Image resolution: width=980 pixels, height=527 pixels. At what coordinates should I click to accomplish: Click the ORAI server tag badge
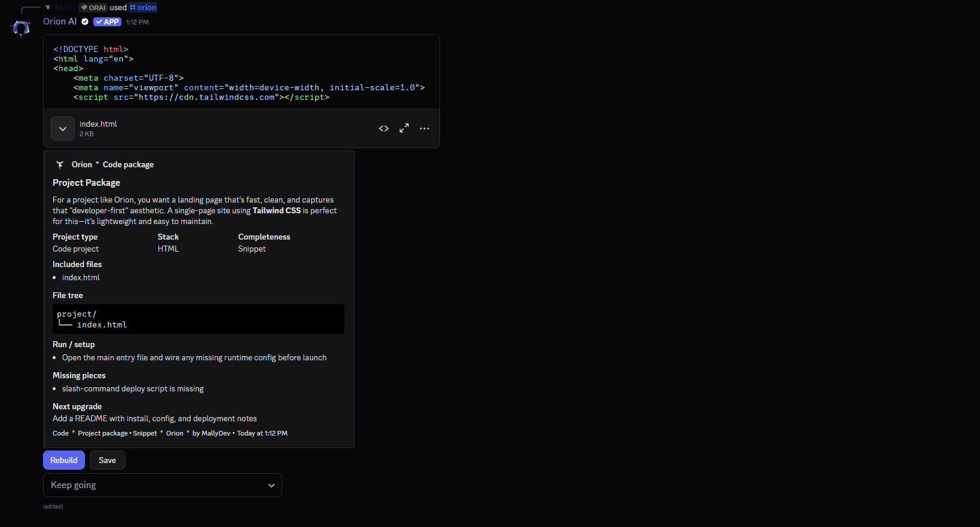93,8
